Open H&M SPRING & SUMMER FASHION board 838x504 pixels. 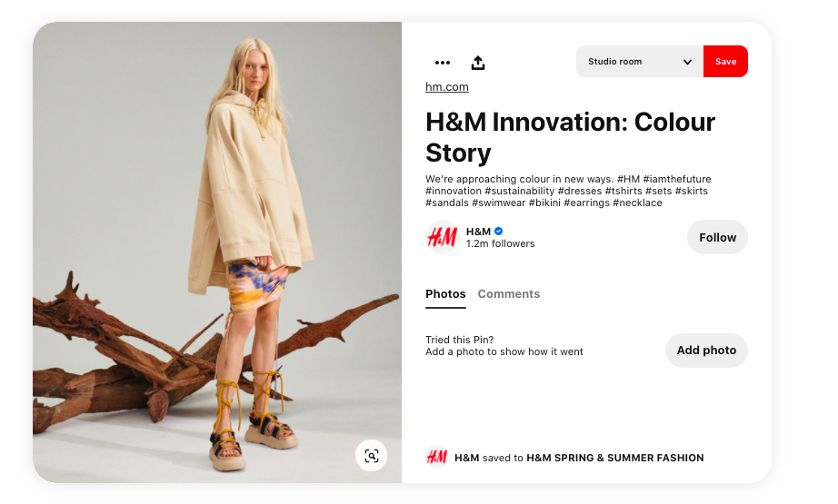pos(615,458)
